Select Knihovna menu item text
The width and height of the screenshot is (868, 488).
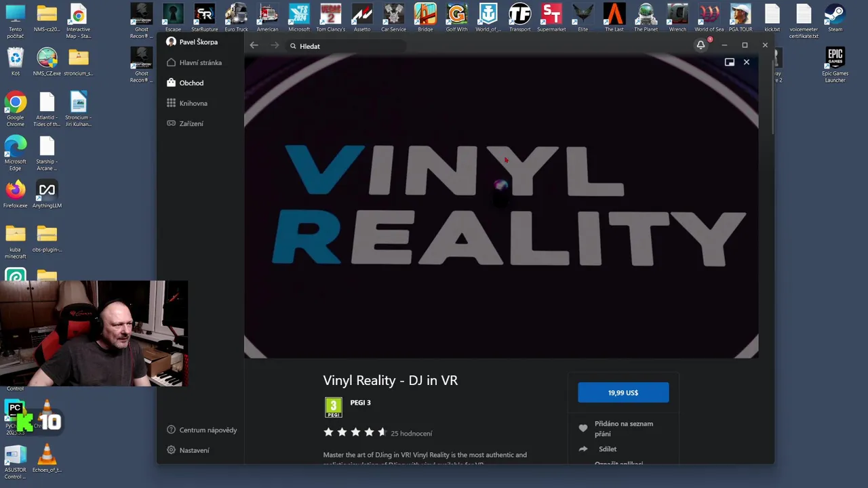[193, 103]
